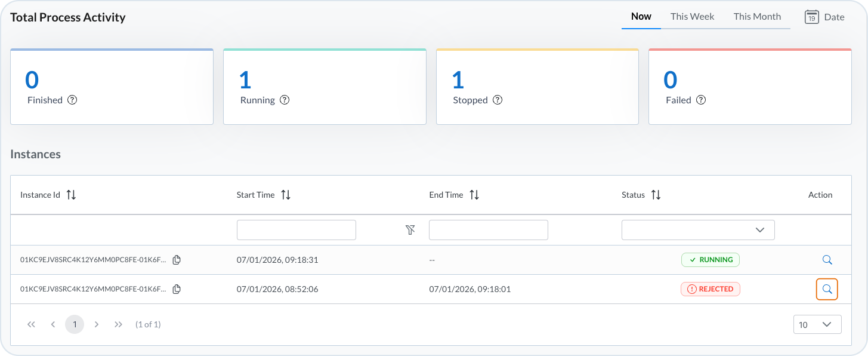
Task: Show help info for Failed
Action: pyautogui.click(x=701, y=100)
